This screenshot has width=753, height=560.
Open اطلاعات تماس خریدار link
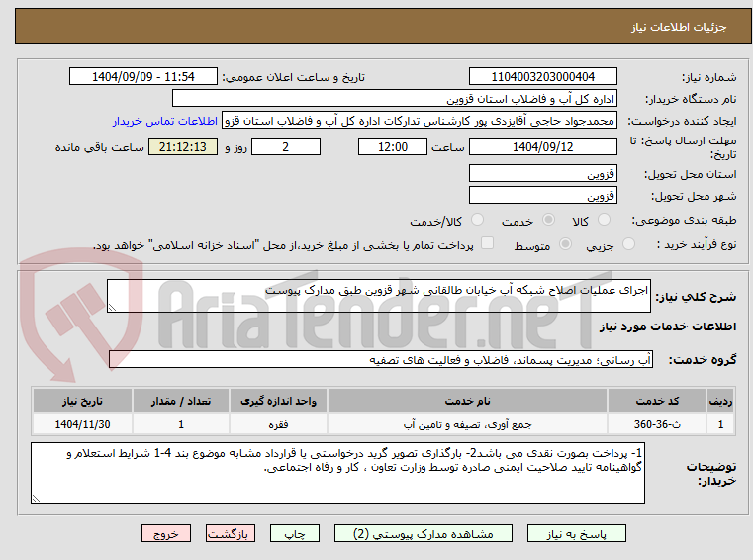[x=164, y=121]
